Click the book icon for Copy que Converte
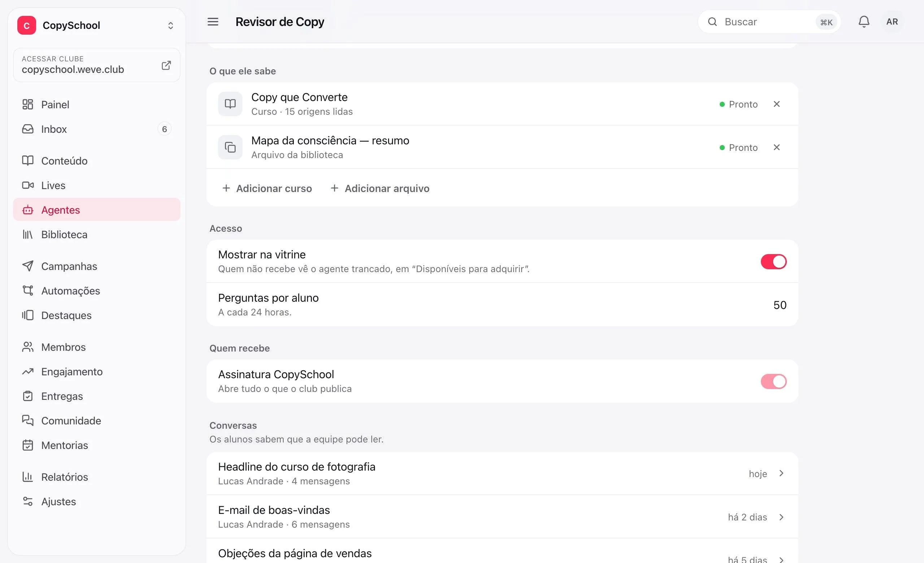Viewport: 924px width, 563px height. coord(230,104)
